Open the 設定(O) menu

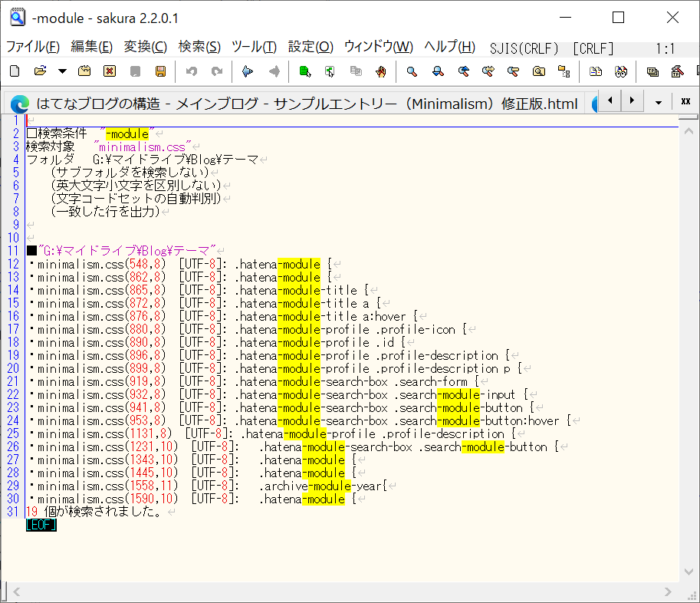point(311,47)
